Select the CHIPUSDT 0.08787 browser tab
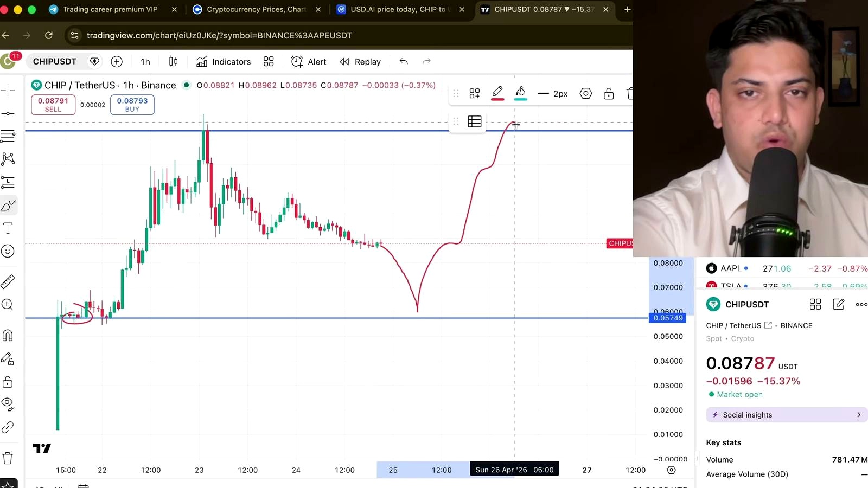This screenshot has width=868, height=488. point(544,9)
